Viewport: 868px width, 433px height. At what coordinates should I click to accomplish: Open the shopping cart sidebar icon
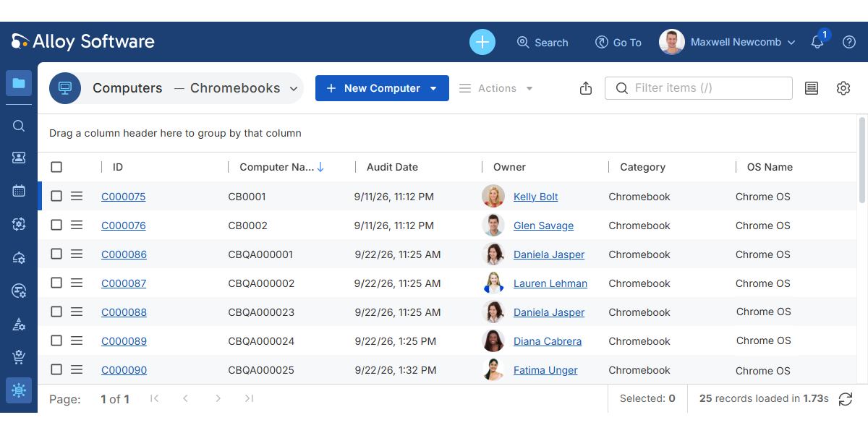click(19, 357)
